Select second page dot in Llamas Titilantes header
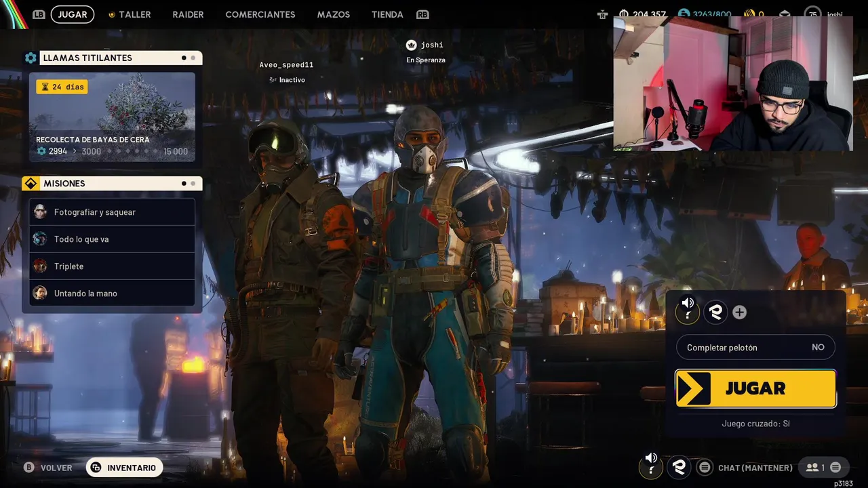 pos(193,58)
